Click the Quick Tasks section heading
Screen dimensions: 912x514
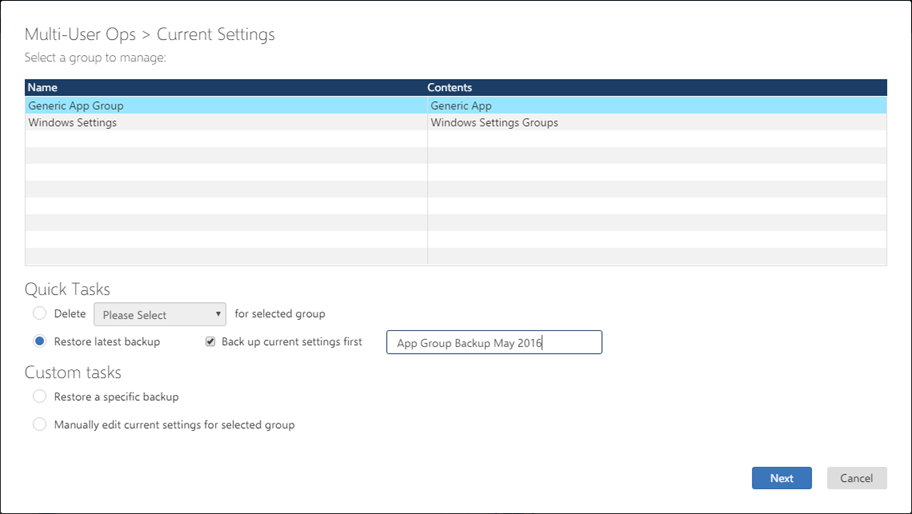point(69,289)
